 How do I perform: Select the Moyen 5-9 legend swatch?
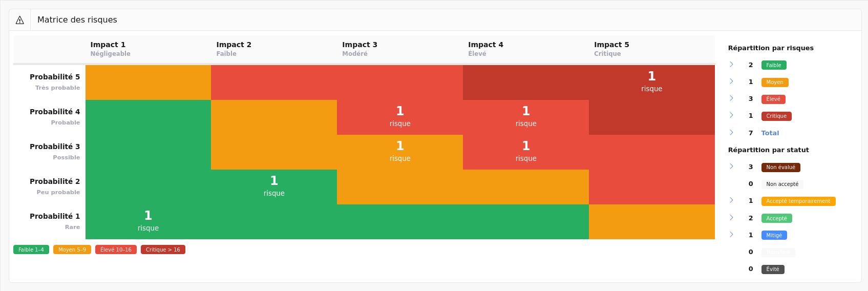click(72, 250)
